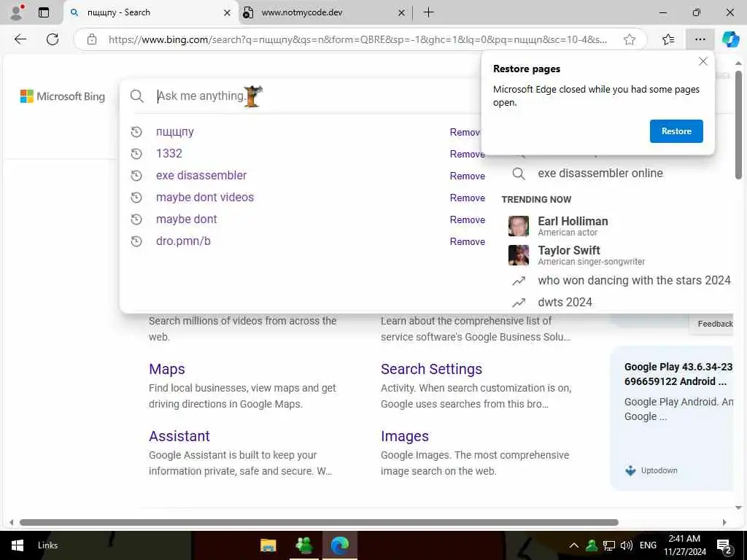Screen dimensions: 747x560
Task: Remove the maybe dont history entry
Action: click(468, 220)
